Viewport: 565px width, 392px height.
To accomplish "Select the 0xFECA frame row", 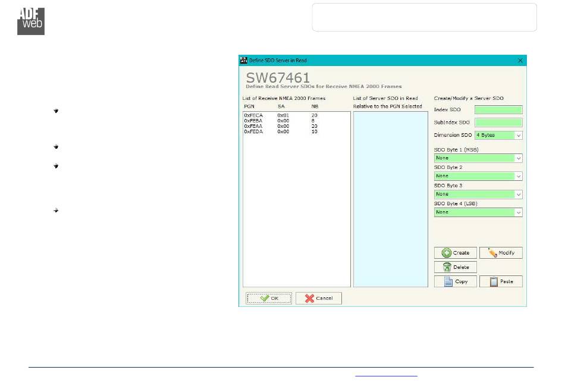I will [x=280, y=115].
